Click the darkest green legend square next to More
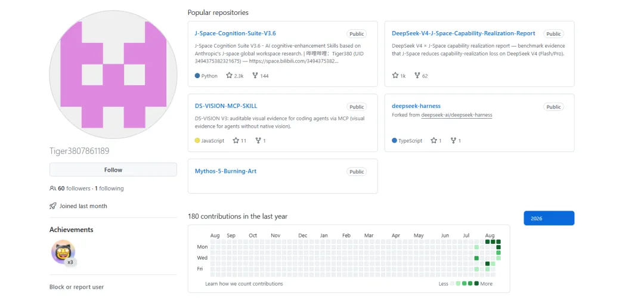 click(476, 283)
